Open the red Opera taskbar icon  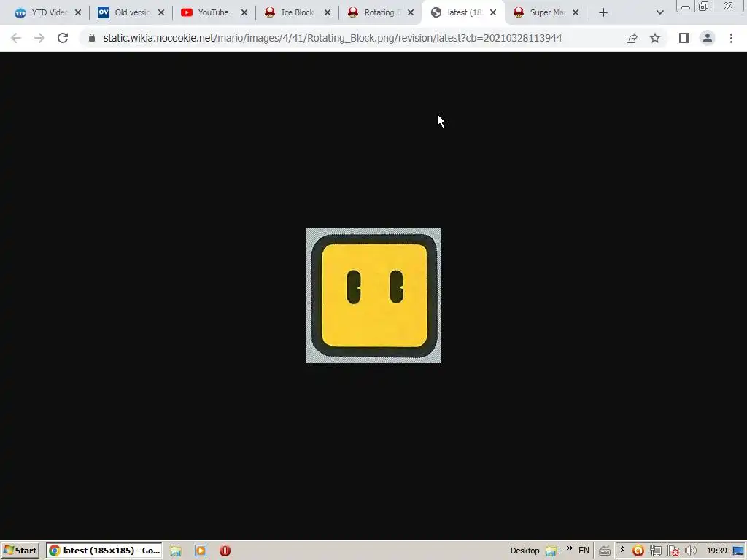(x=225, y=551)
